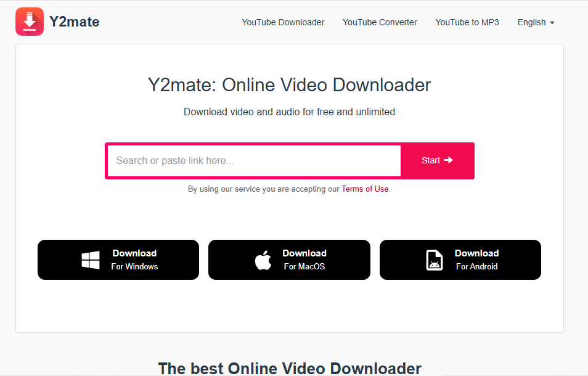
Task: Click the Y2mate red download logo icon
Action: (x=30, y=22)
